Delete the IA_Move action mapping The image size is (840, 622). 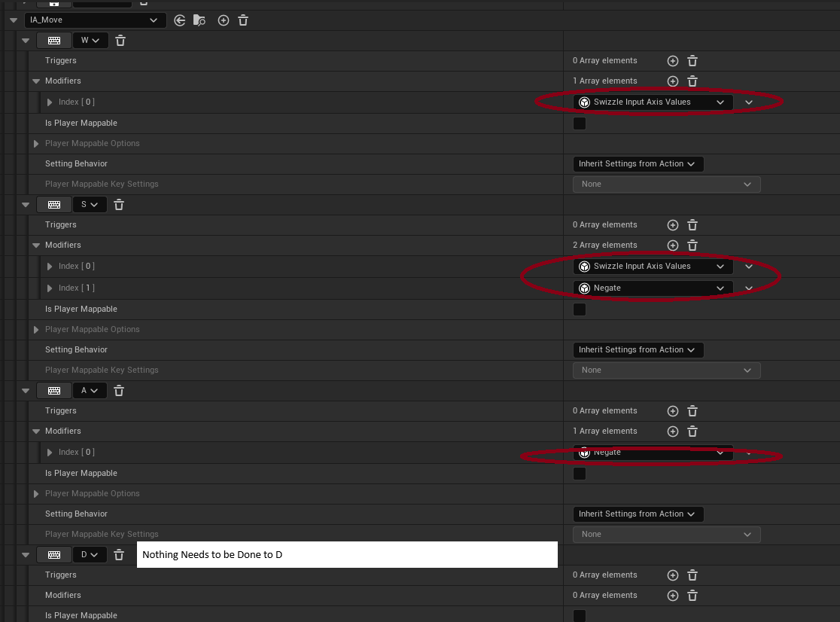(x=243, y=20)
